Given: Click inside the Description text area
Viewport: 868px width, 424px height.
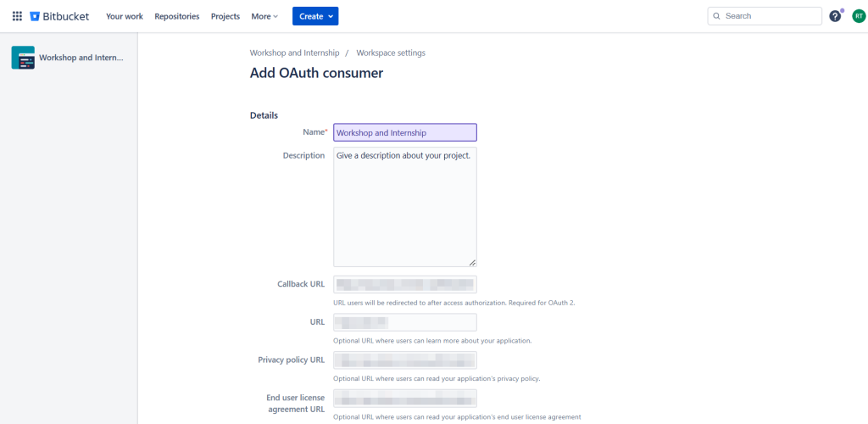Looking at the screenshot, I should pos(404,208).
